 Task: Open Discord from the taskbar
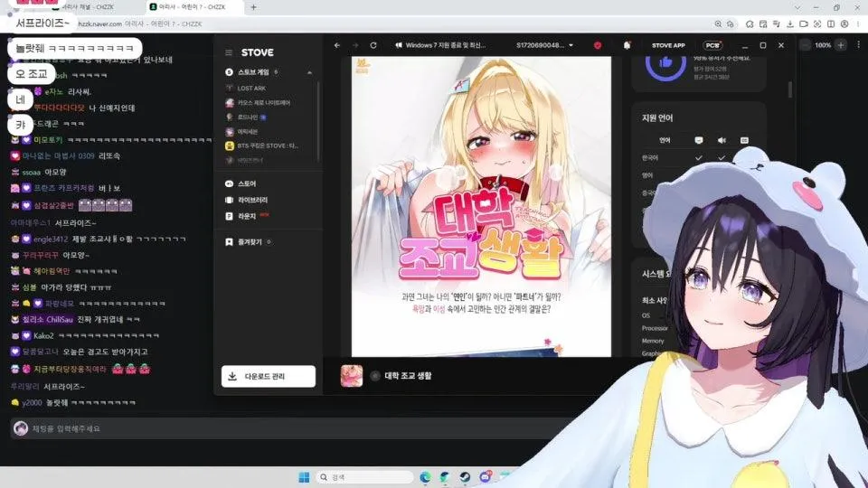[x=485, y=477]
